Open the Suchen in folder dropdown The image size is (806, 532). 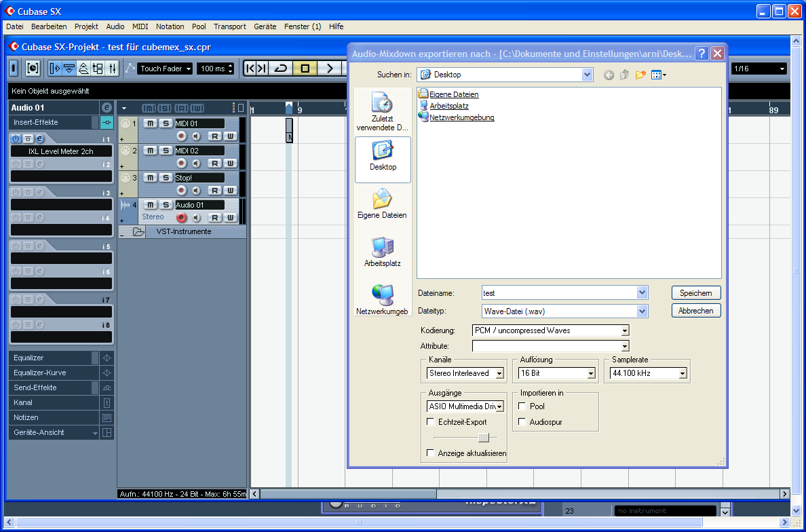587,75
